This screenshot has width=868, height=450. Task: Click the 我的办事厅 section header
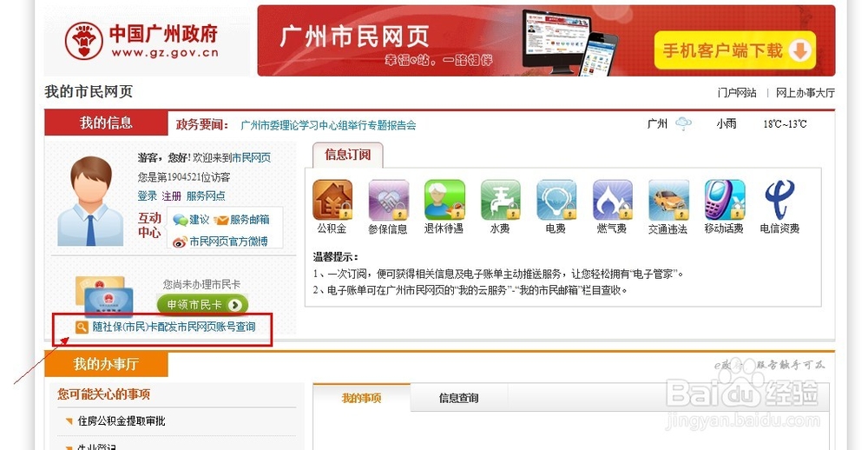[106, 365]
